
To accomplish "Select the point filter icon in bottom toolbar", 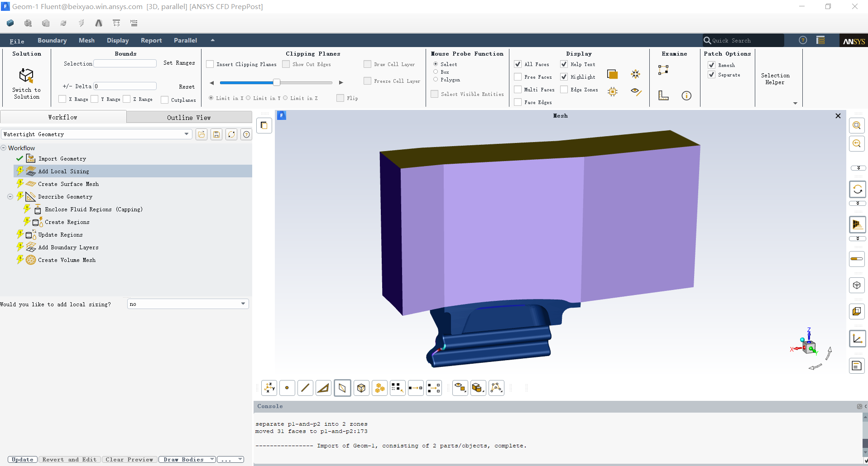I will pos(287,388).
